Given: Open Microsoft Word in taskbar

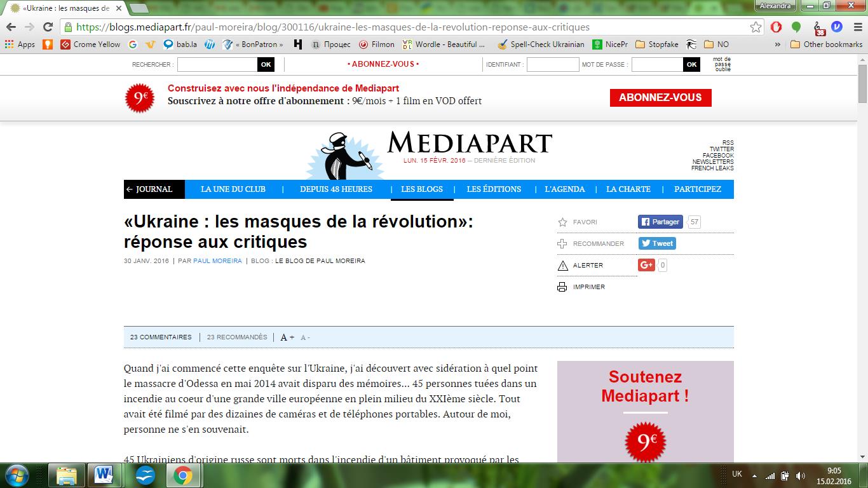Looking at the screenshot, I should pyautogui.click(x=104, y=475).
